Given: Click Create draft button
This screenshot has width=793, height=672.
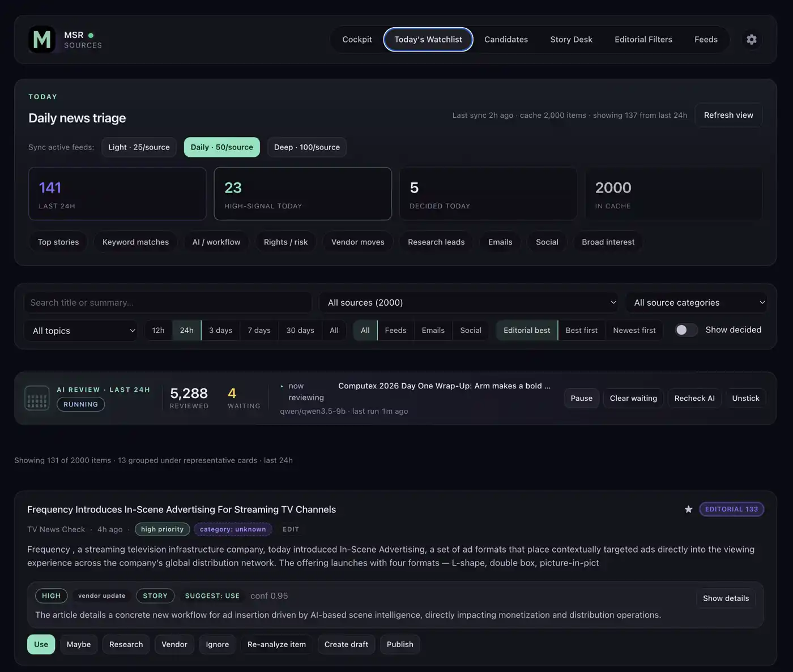Looking at the screenshot, I should pos(346,644).
